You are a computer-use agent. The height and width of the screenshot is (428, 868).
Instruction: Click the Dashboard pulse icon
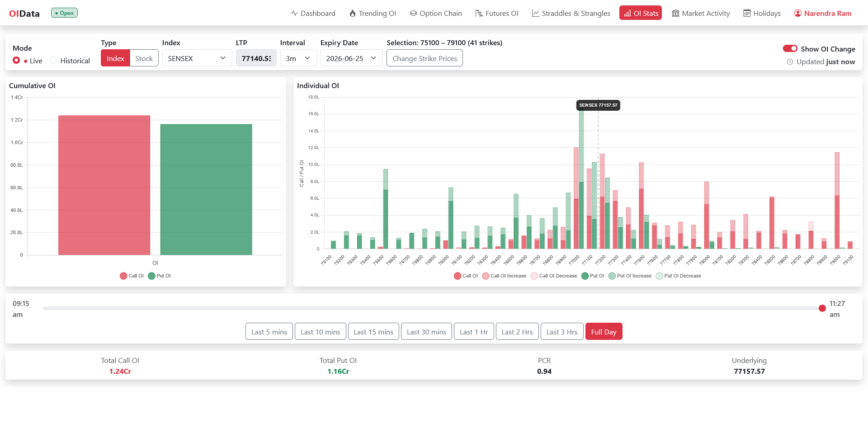(294, 13)
